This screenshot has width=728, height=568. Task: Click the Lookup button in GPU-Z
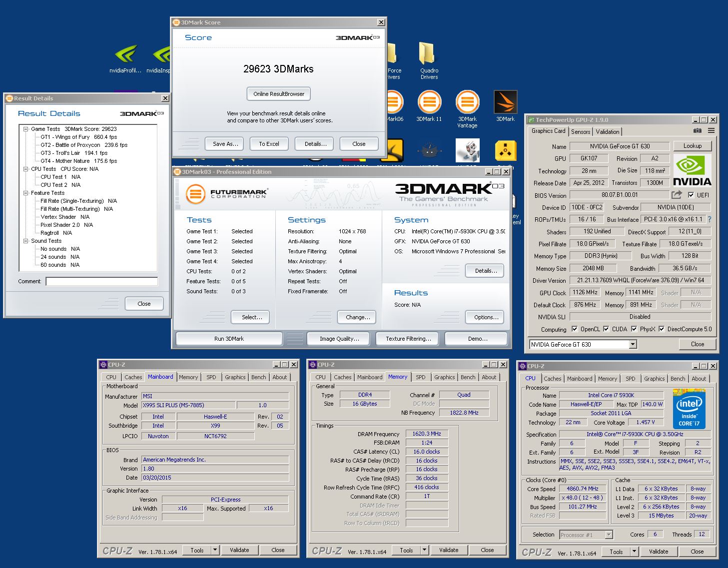[x=692, y=146]
